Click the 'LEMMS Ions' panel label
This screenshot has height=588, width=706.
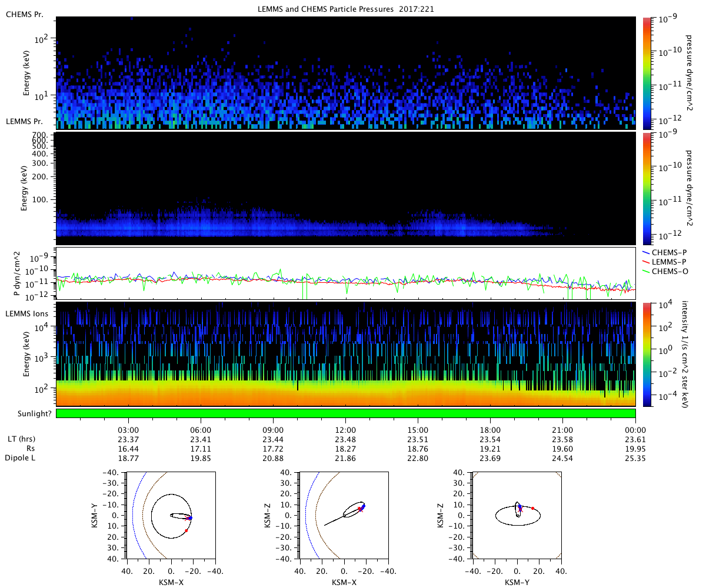26,314
